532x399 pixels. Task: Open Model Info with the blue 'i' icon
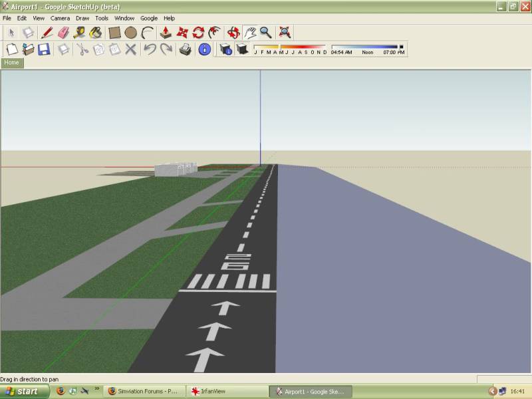(x=205, y=49)
